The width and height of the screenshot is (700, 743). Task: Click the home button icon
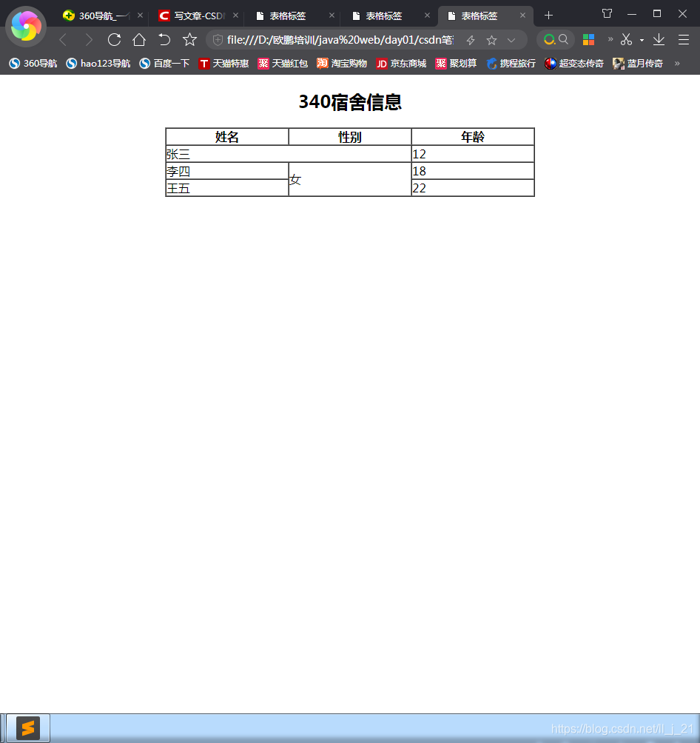138,39
